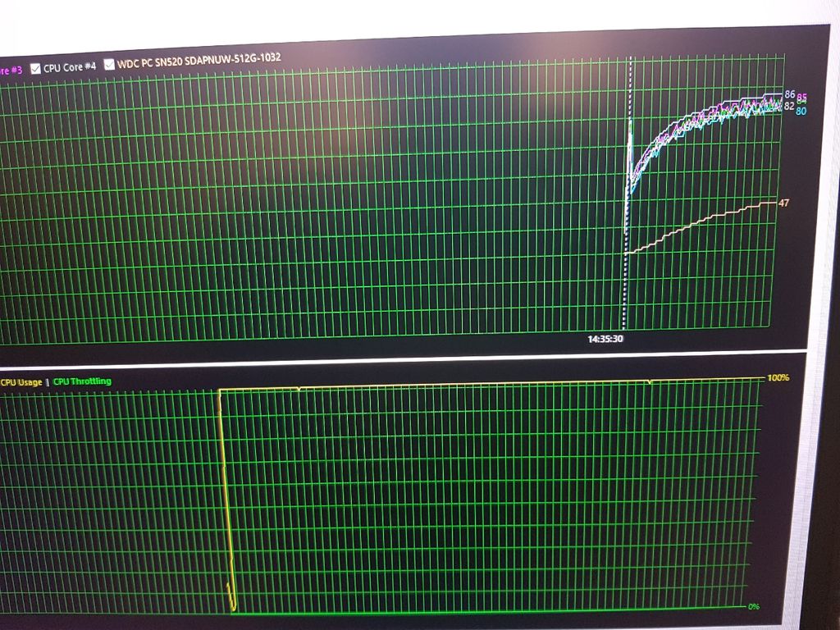Select the CPU Usage legend label
Image resolution: width=840 pixels, height=630 pixels.
click(x=21, y=382)
